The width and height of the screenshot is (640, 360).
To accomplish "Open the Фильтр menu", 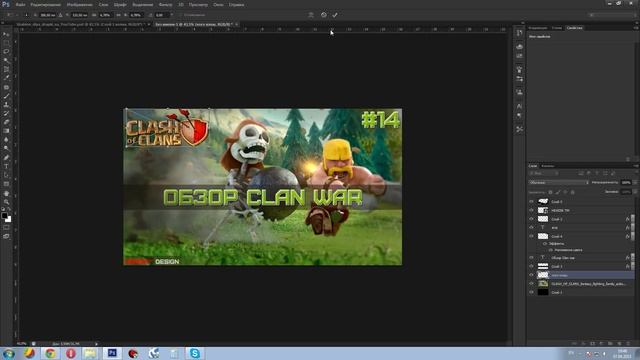I will pos(165,4).
